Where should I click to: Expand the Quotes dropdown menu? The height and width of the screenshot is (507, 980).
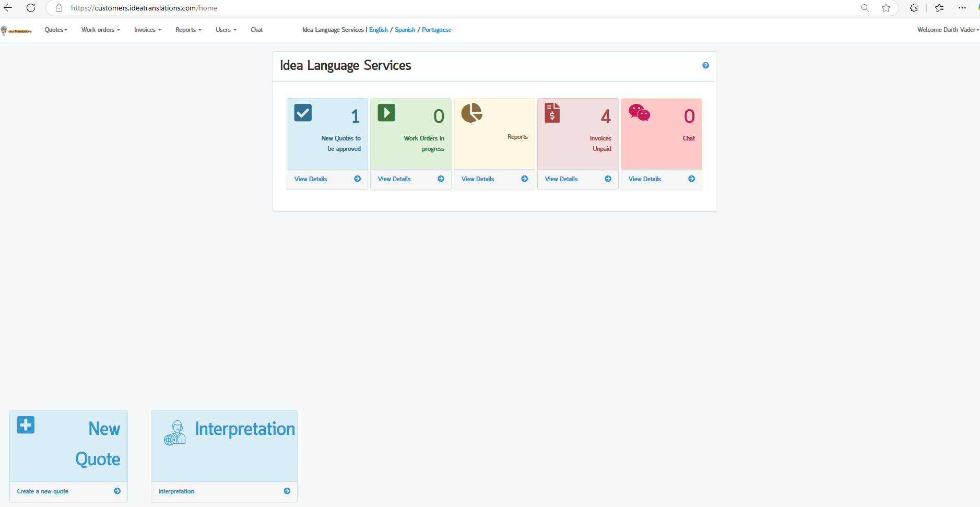56,30
